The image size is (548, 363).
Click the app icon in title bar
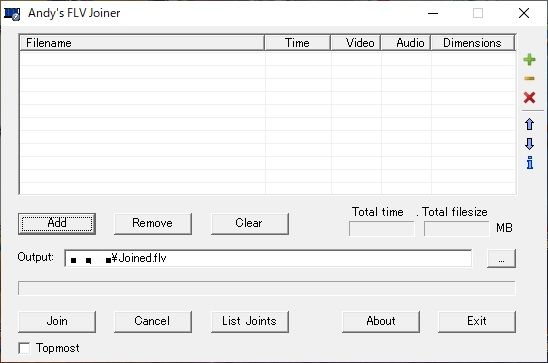tap(12, 14)
